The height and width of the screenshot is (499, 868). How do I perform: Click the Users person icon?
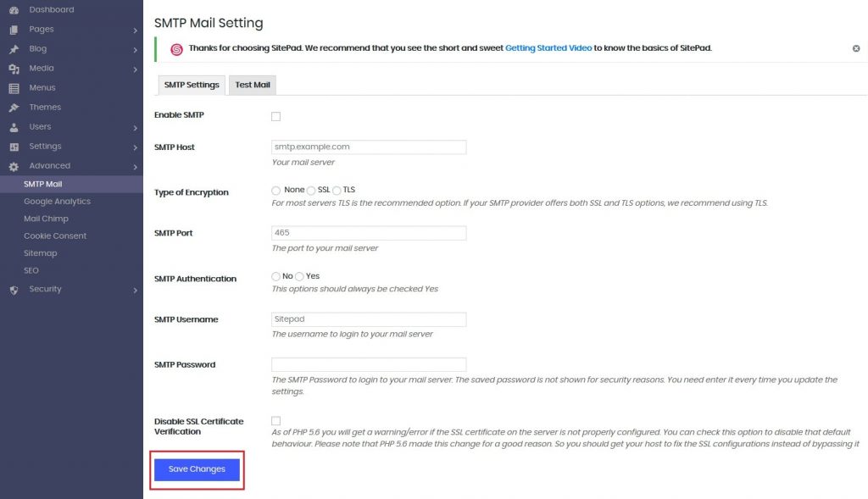pos(14,127)
